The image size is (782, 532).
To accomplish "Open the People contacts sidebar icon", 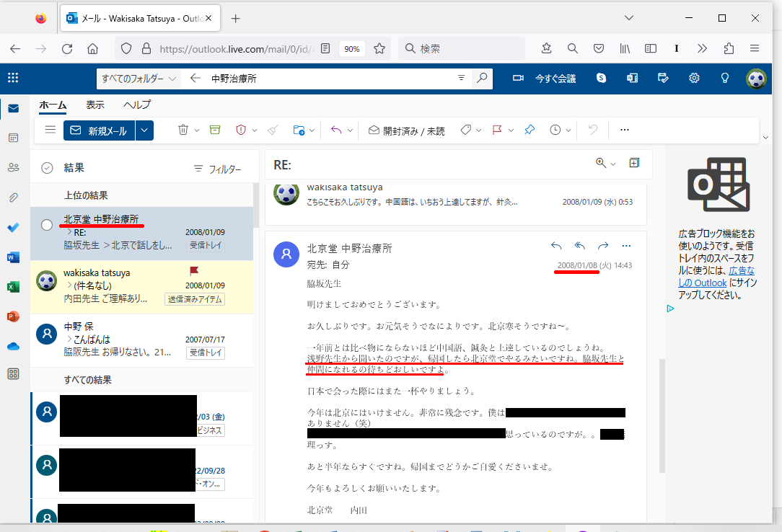I will point(13,167).
